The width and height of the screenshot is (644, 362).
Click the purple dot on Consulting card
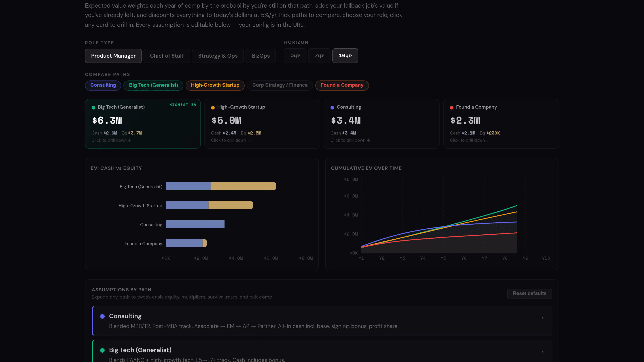tap(332, 108)
